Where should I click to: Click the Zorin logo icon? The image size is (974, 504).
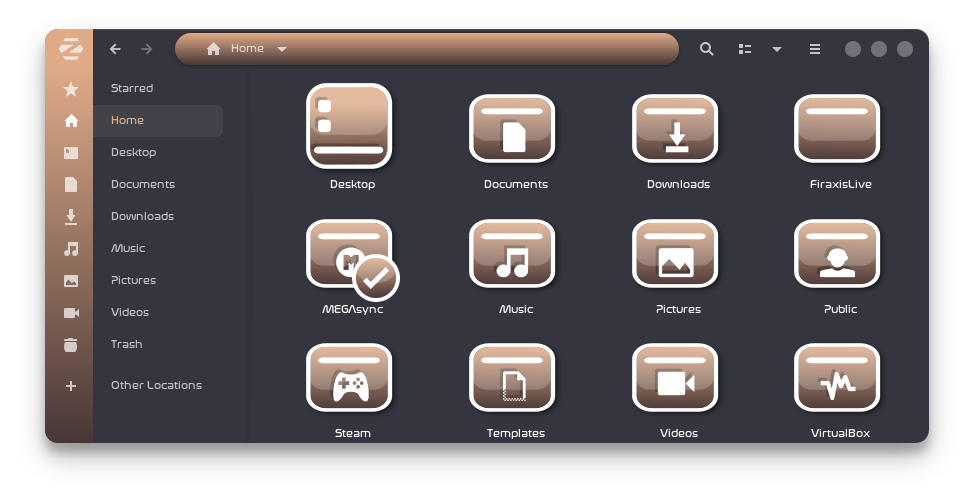tap(71, 49)
